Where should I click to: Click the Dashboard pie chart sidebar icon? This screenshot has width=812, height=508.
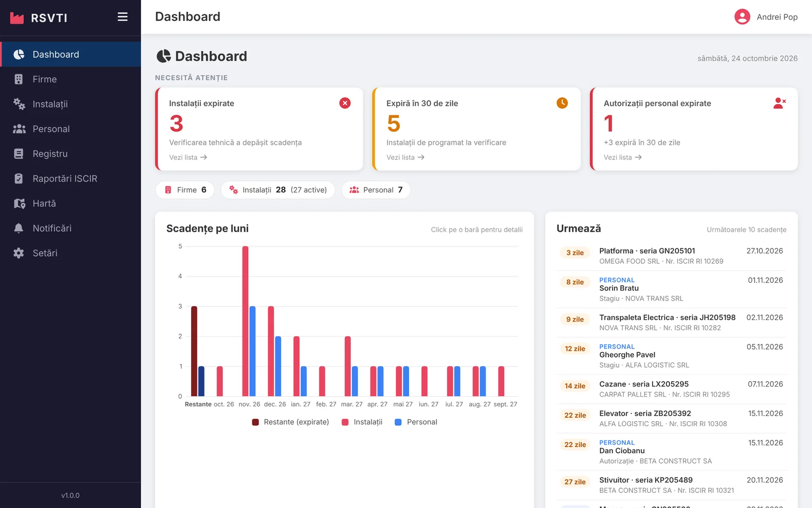19,54
